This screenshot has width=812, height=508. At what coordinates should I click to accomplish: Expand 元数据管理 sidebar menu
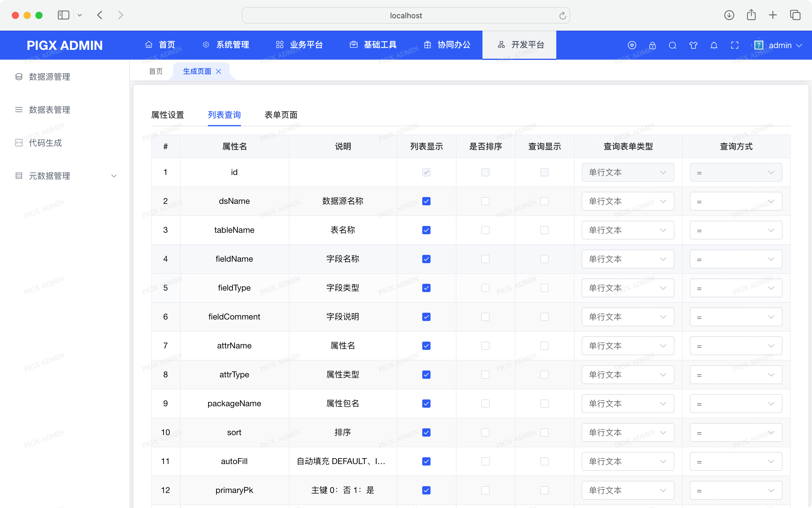pyautogui.click(x=114, y=176)
